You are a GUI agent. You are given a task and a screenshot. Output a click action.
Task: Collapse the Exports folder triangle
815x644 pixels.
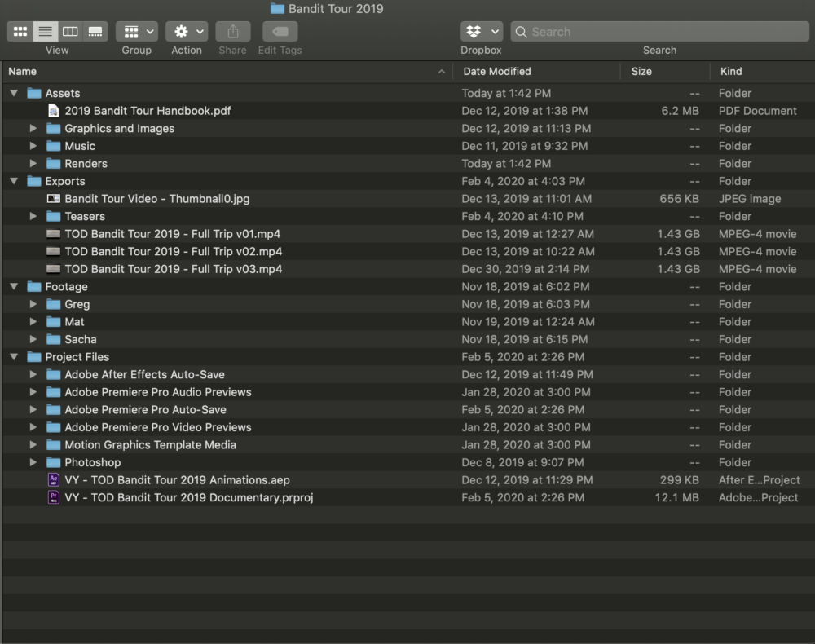click(x=14, y=181)
